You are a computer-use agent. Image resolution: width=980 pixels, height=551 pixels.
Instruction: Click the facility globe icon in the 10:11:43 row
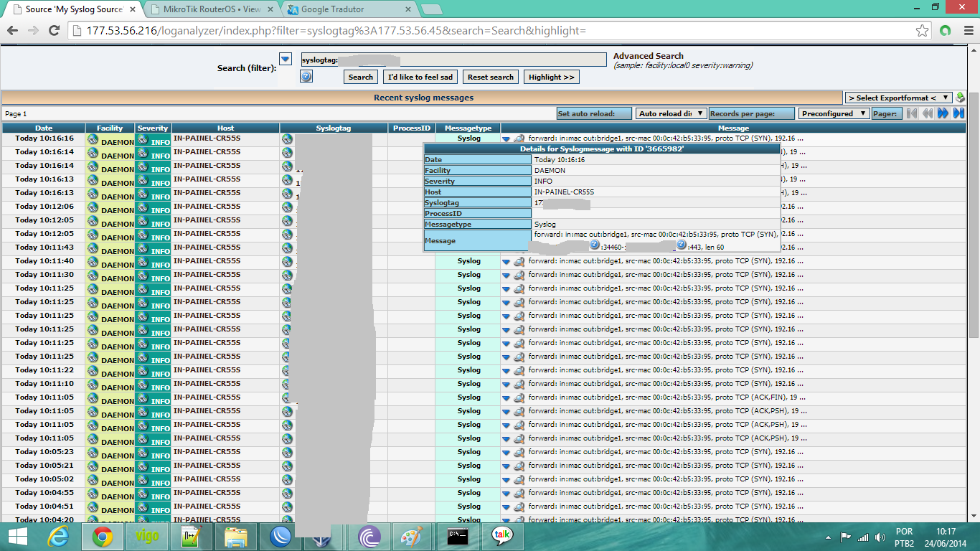(93, 248)
